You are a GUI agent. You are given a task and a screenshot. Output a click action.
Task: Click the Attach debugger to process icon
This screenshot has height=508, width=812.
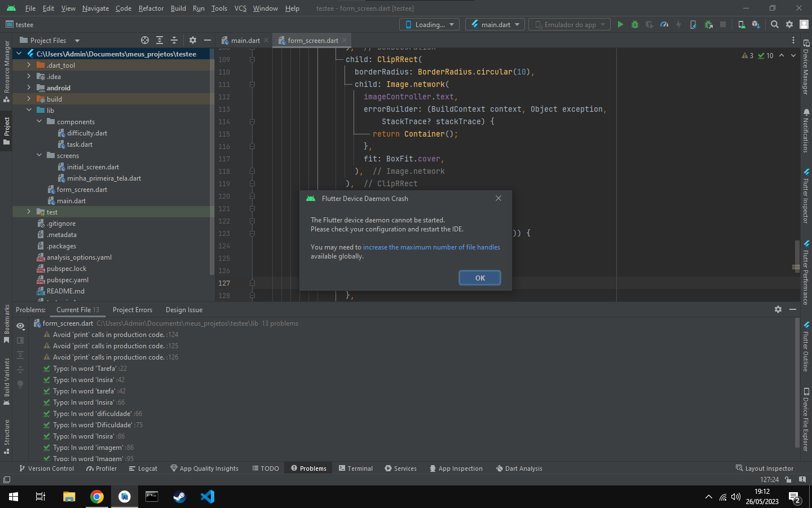coord(709,24)
